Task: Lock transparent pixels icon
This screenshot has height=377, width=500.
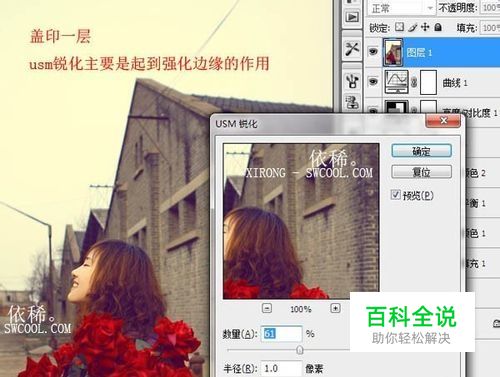Action: click(x=400, y=27)
